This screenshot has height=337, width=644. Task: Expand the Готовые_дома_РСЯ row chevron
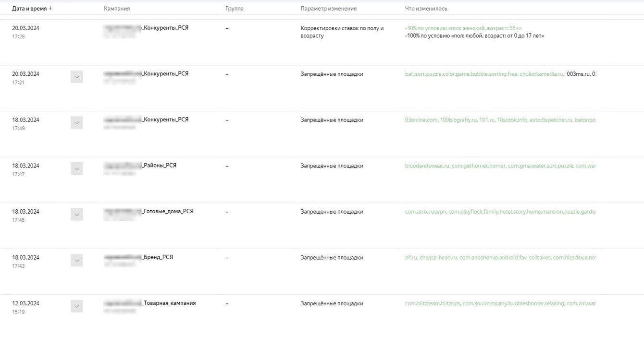(x=77, y=215)
